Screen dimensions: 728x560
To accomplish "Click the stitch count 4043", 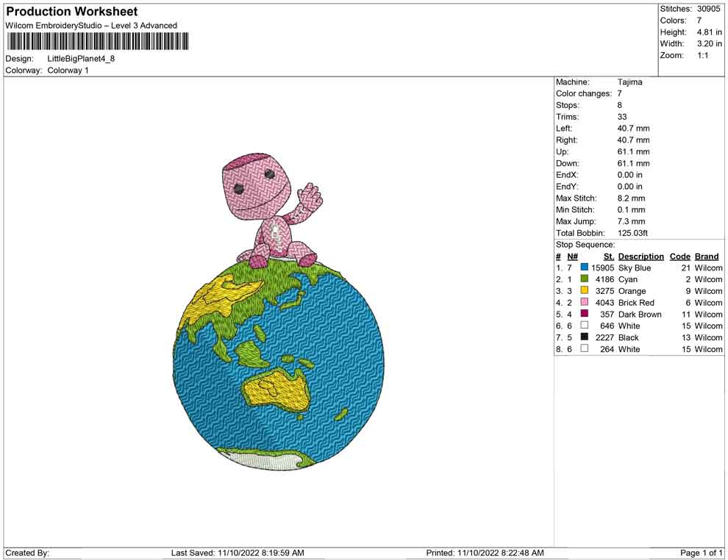I will [x=604, y=303].
